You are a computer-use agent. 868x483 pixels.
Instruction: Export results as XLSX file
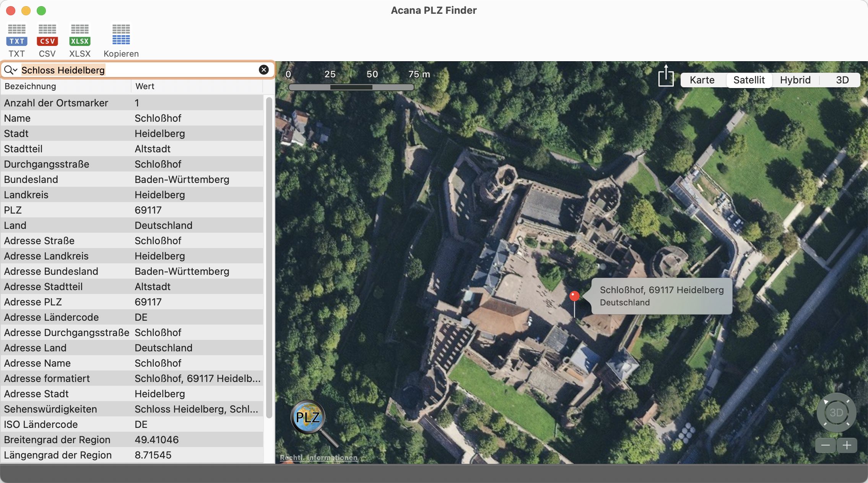click(x=80, y=40)
